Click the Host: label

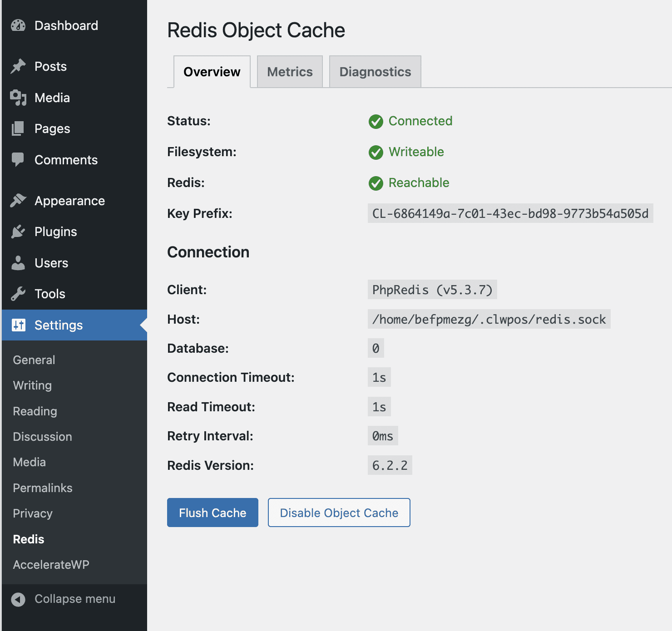[183, 320]
